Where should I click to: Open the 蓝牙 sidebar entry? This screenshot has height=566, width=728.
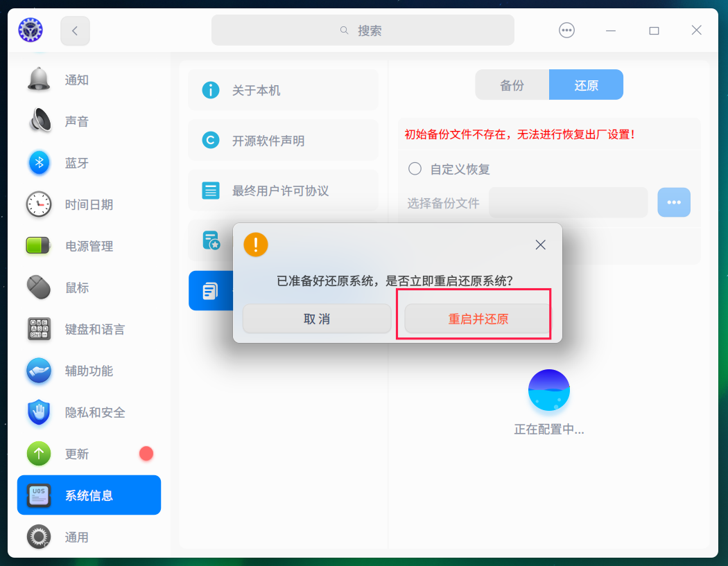point(89,163)
